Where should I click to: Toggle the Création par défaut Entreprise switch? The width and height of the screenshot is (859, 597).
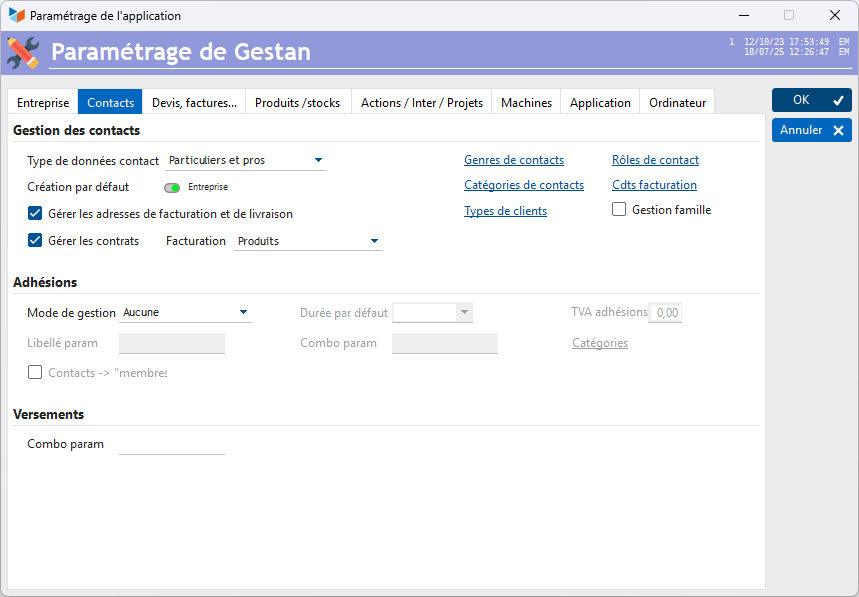point(172,187)
